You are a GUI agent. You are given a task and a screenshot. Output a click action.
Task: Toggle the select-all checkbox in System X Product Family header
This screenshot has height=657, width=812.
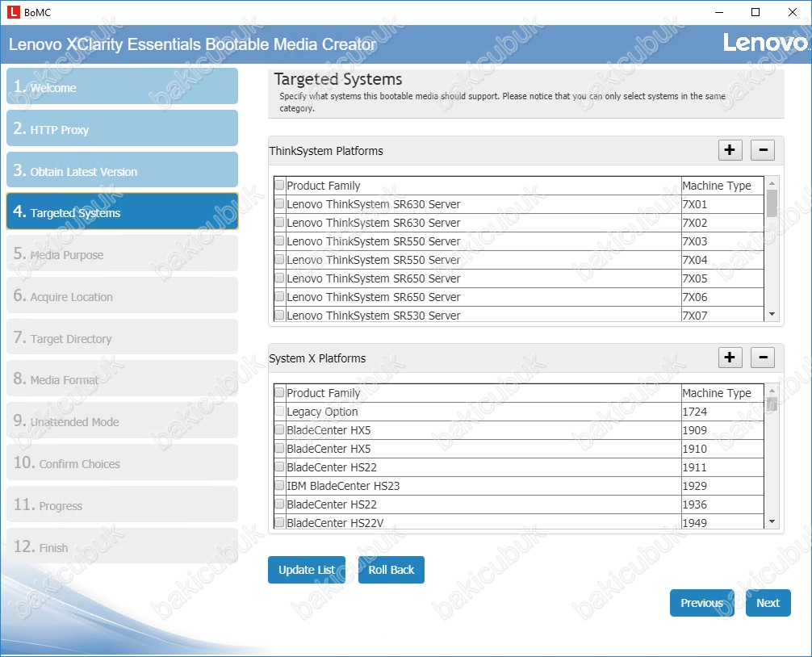279,392
